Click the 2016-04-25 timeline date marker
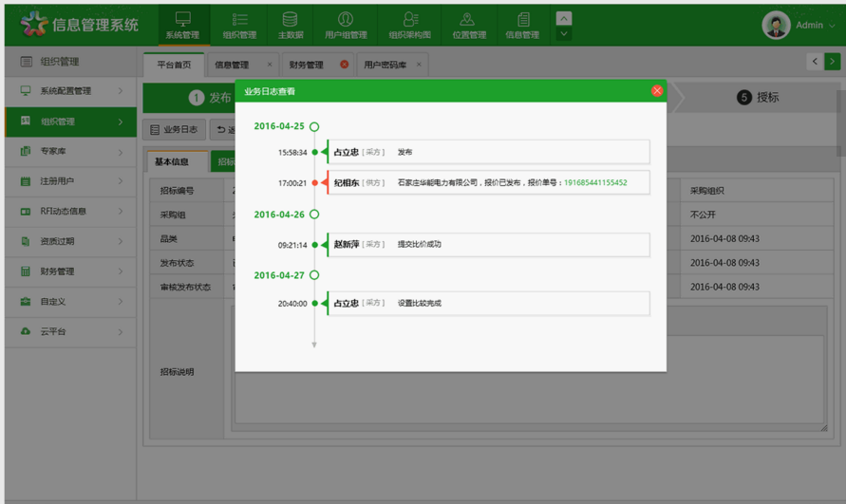Viewport: 846px width, 504px height. click(314, 127)
